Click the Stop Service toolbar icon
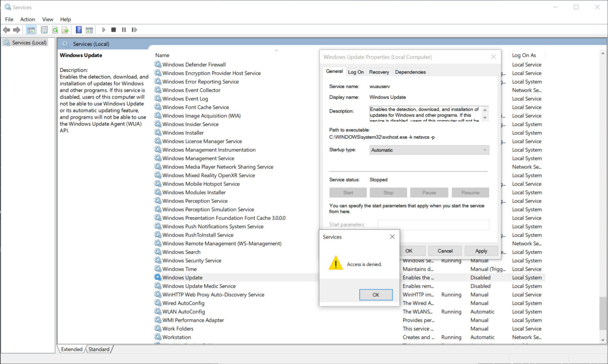 tap(114, 30)
